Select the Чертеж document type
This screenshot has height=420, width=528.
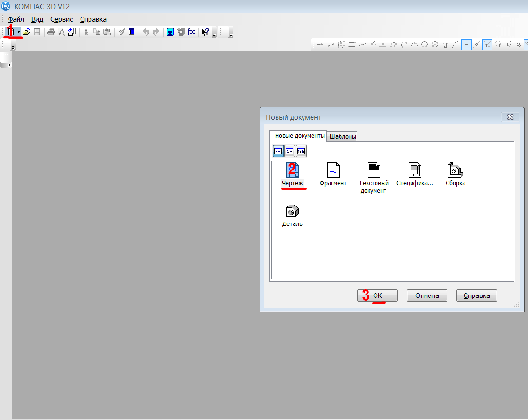tap(292, 174)
